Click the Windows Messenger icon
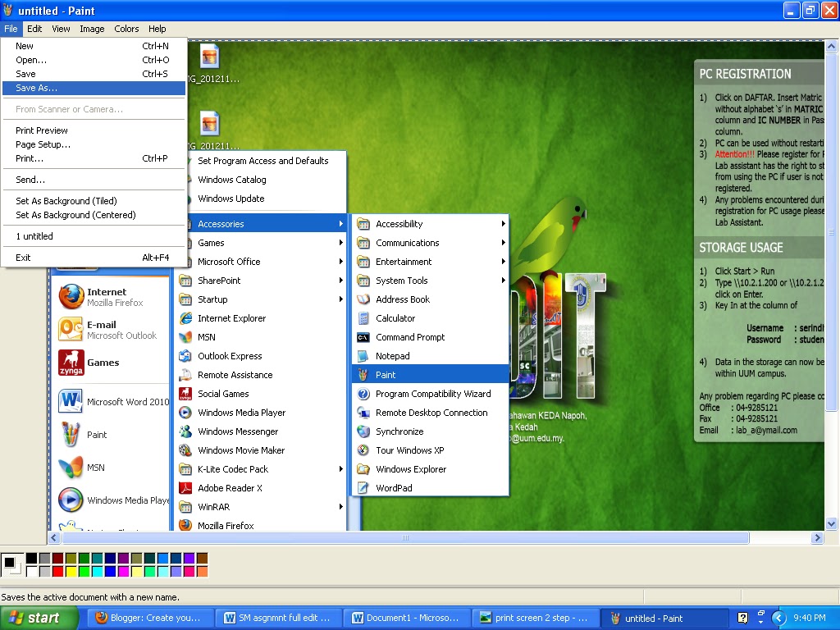The height and width of the screenshot is (630, 840). pyautogui.click(x=185, y=431)
